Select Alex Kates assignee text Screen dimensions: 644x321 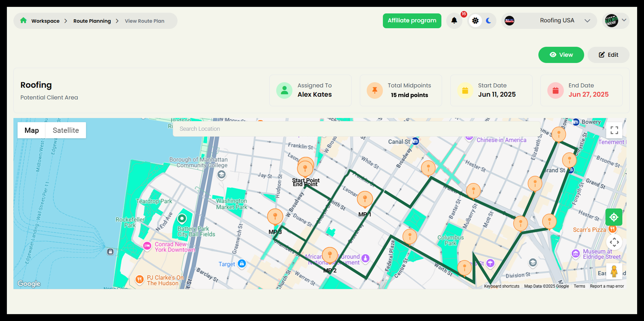coord(314,95)
